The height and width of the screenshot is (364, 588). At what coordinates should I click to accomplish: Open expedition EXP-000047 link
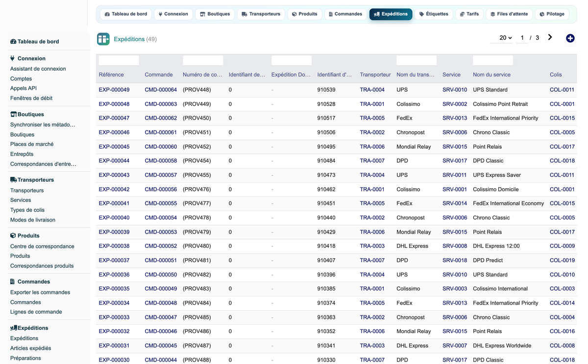pos(114,118)
